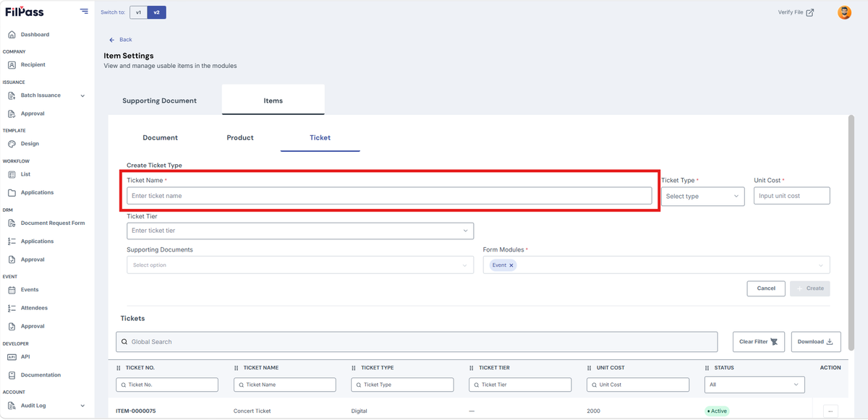
Task: Click the Attendees list icon
Action: [12, 308]
